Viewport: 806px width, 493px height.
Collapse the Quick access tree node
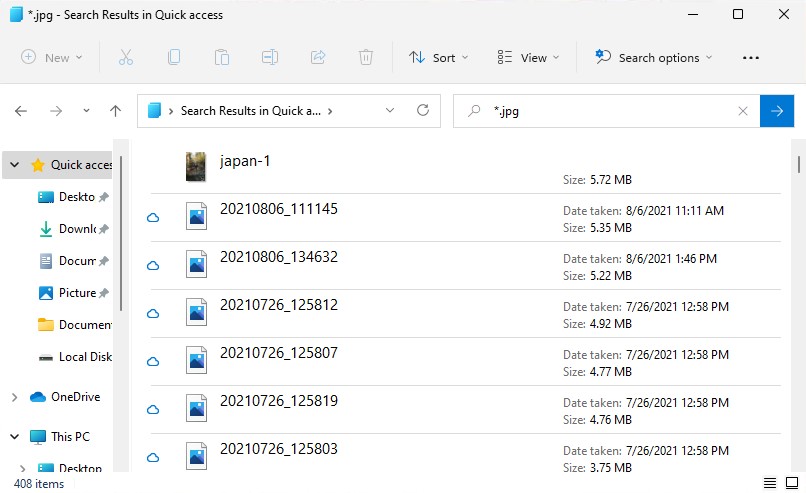coord(14,165)
